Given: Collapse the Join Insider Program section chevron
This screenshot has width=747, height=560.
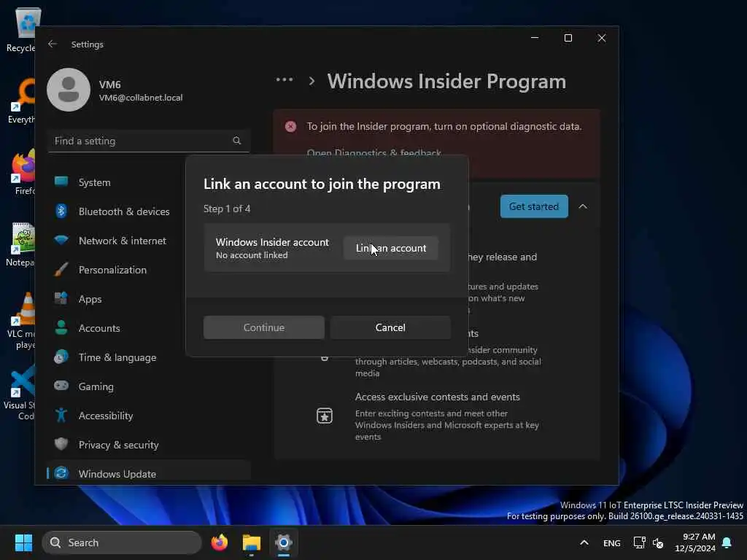Looking at the screenshot, I should [x=583, y=206].
